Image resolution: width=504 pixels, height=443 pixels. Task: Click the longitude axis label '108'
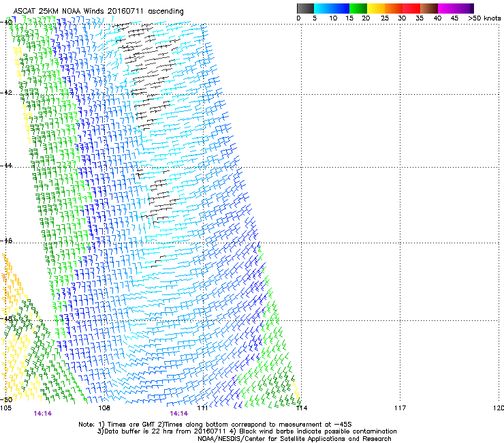(104, 408)
